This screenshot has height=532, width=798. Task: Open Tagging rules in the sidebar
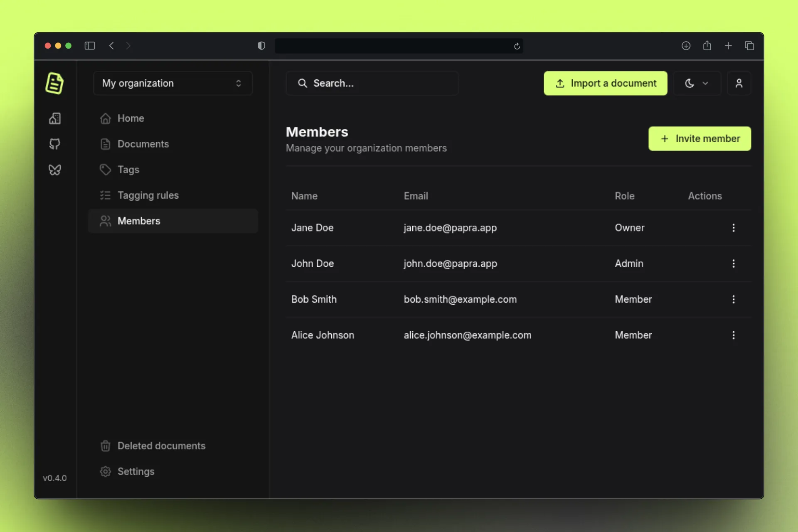tap(148, 195)
